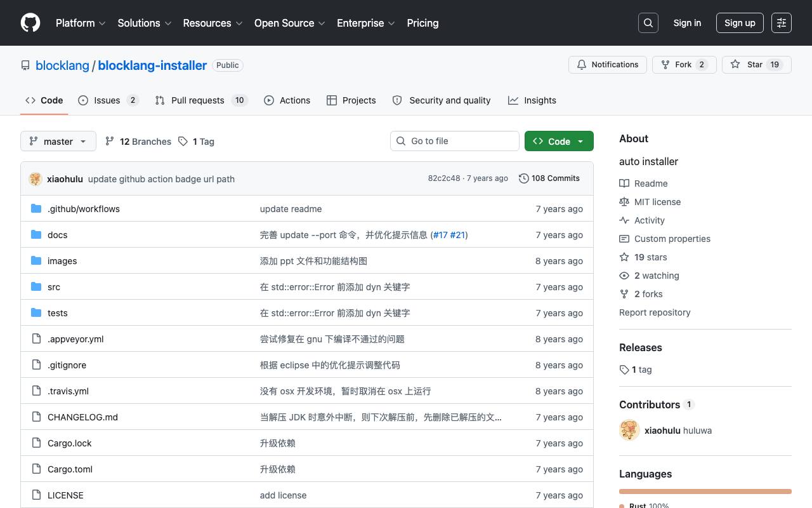Viewport: 812px width, 508px height.
Task: Click Report repository
Action: coord(655,312)
